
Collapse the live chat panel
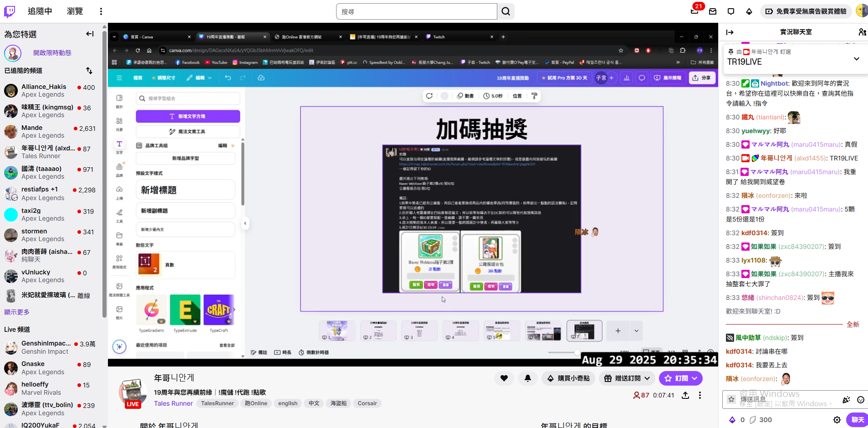[x=730, y=32]
